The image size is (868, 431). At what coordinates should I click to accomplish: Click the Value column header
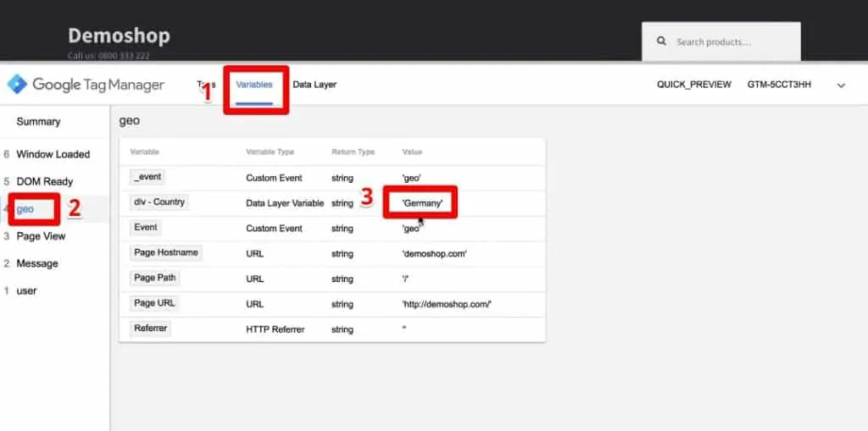point(413,152)
